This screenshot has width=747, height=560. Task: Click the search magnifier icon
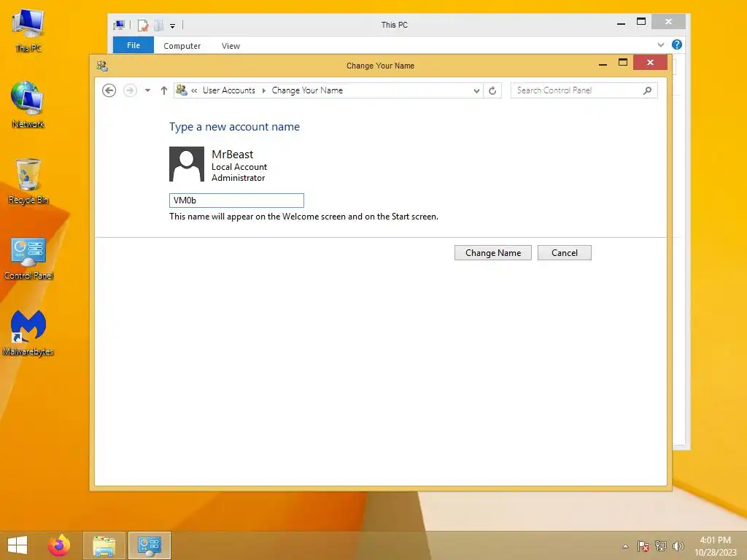pos(648,90)
